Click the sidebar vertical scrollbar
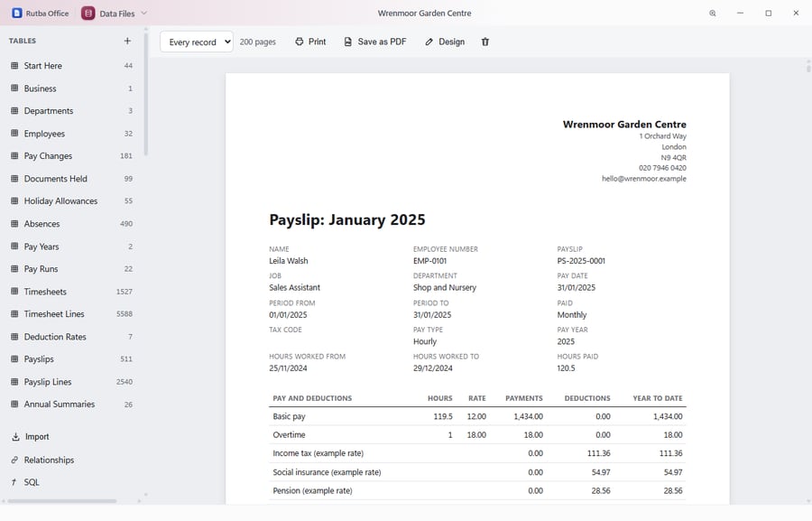This screenshot has width=812, height=521. click(x=146, y=93)
